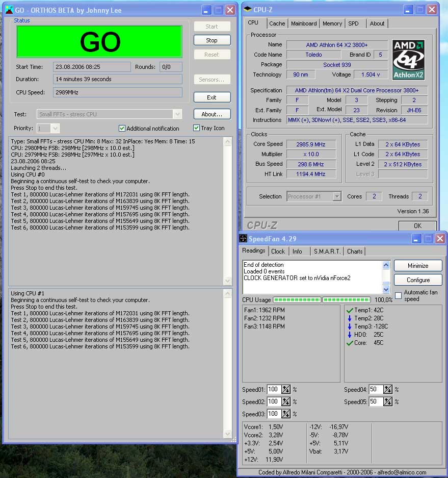
Task: Click the scroll-down arrow of CPU #0 log
Action: (x=227, y=281)
